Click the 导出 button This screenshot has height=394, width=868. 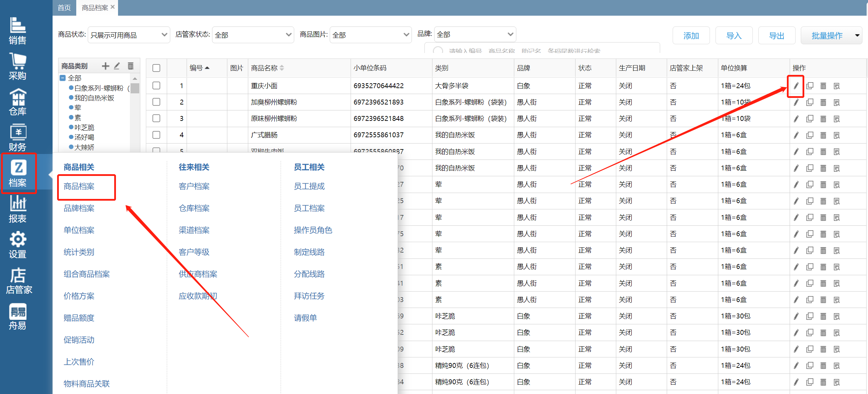(x=777, y=36)
